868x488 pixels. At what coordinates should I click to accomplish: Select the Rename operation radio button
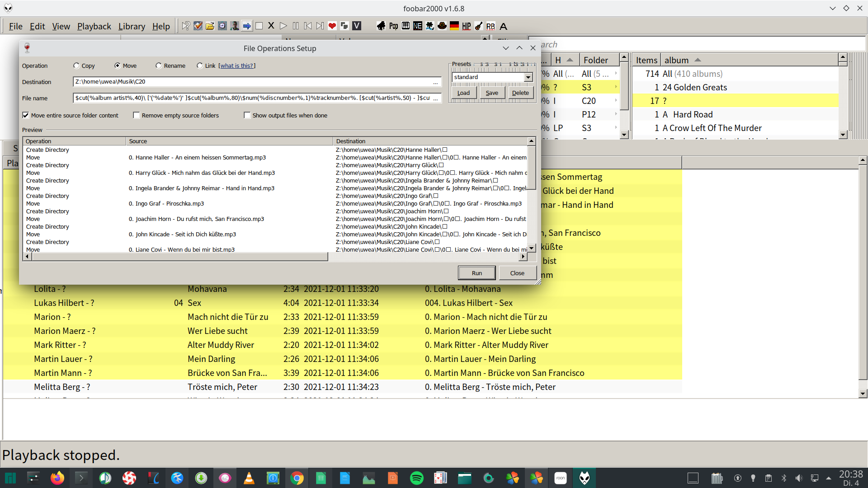(159, 66)
